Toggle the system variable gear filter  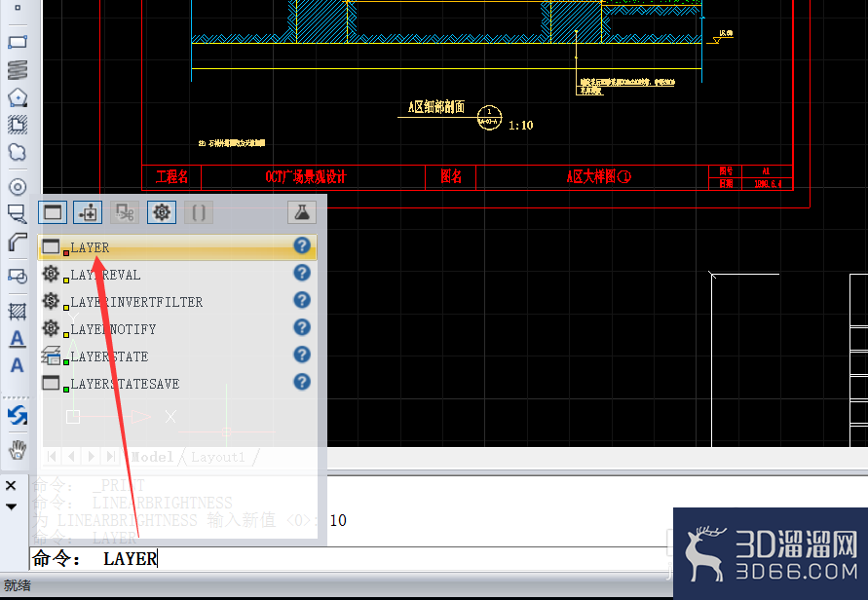pos(162,212)
